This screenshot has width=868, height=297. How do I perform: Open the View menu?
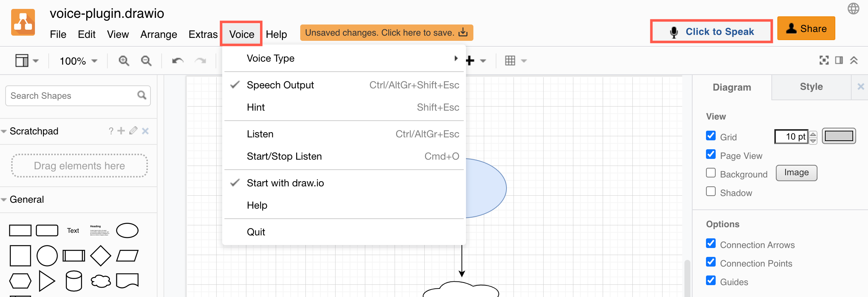pos(118,35)
